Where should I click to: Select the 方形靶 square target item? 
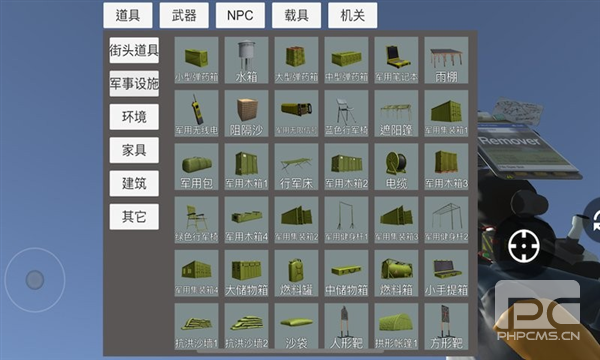click(x=446, y=326)
